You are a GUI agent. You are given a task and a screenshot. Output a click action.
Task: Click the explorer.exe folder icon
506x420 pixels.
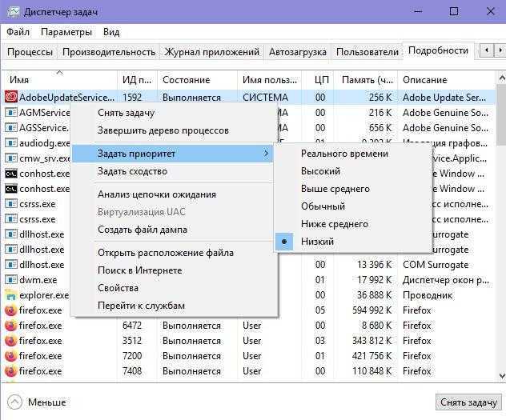(x=10, y=295)
